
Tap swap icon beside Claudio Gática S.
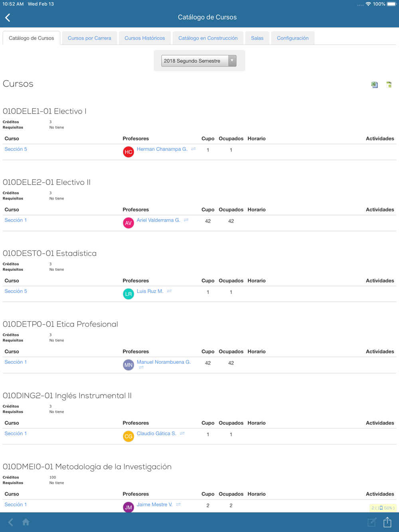(x=182, y=433)
